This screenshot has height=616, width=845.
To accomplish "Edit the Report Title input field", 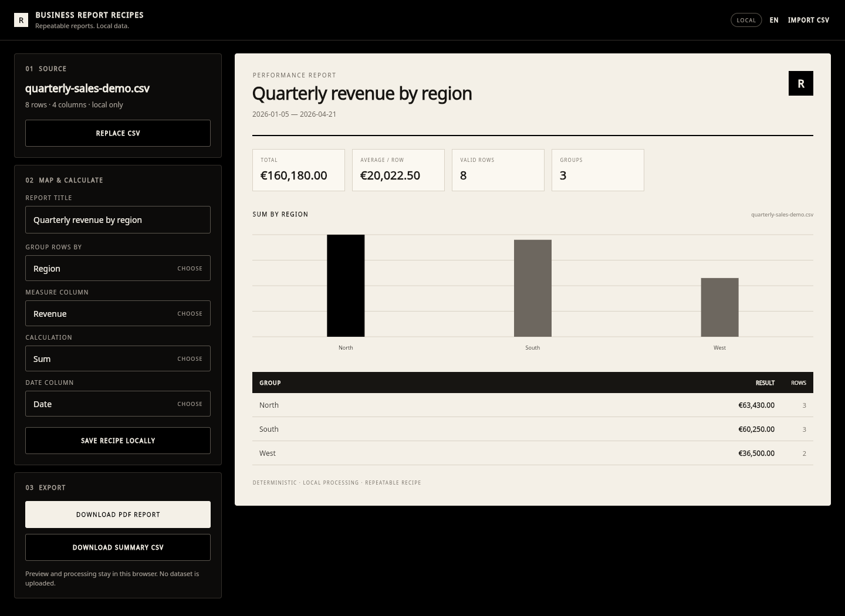I will click(118, 219).
